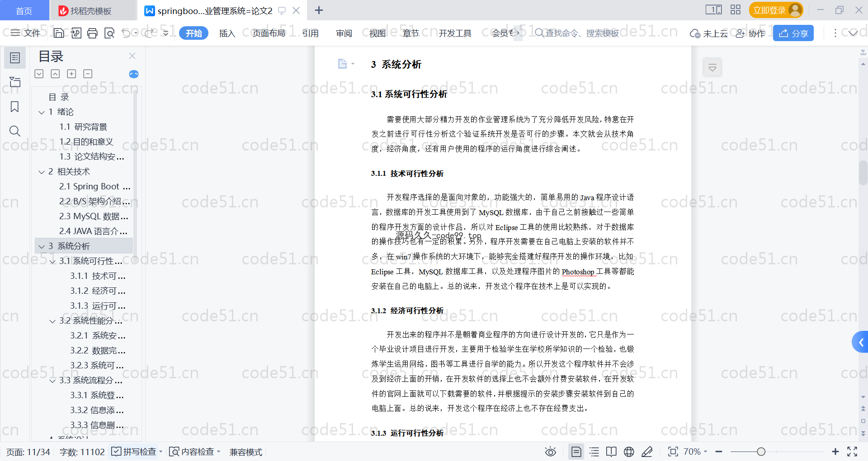Click the 查找命令、搜索模板 search field

point(577,33)
